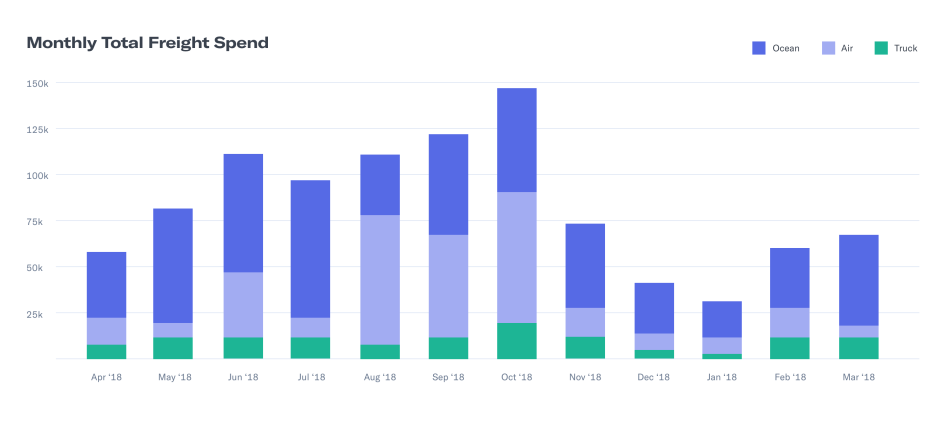
Task: Click the Dec '18 x-axis label
Action: click(x=653, y=377)
